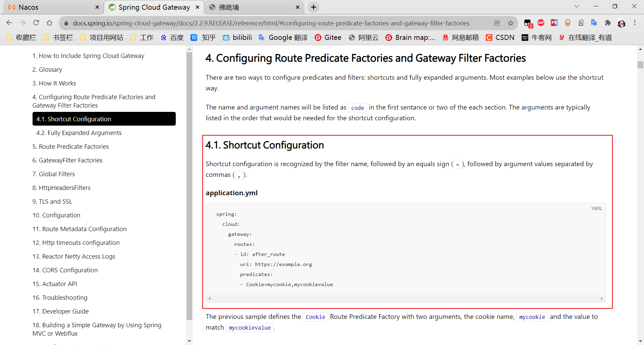This screenshot has width=644, height=345.
Task: Go to How to Include Spring Cloud Gateway
Action: (x=88, y=56)
